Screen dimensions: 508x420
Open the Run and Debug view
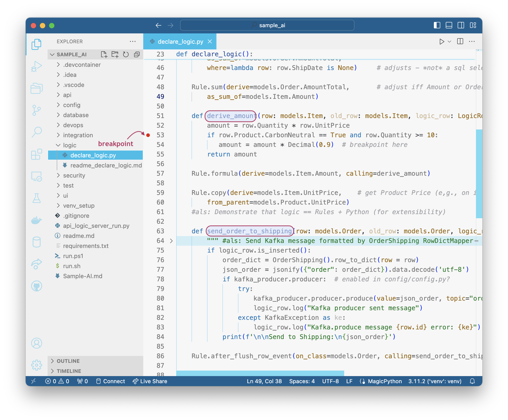[x=37, y=66]
